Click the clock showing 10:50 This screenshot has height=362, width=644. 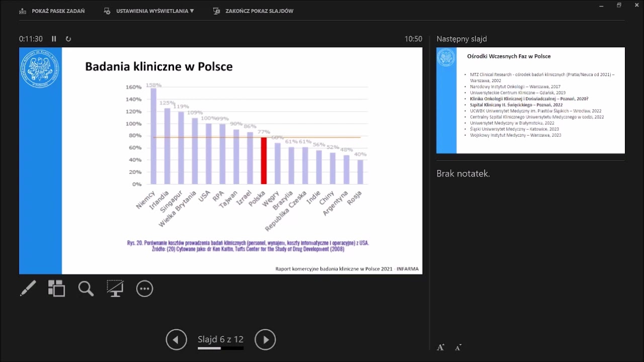point(413,39)
